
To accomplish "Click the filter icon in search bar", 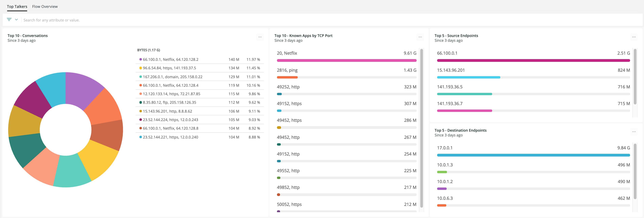I will [x=9, y=20].
